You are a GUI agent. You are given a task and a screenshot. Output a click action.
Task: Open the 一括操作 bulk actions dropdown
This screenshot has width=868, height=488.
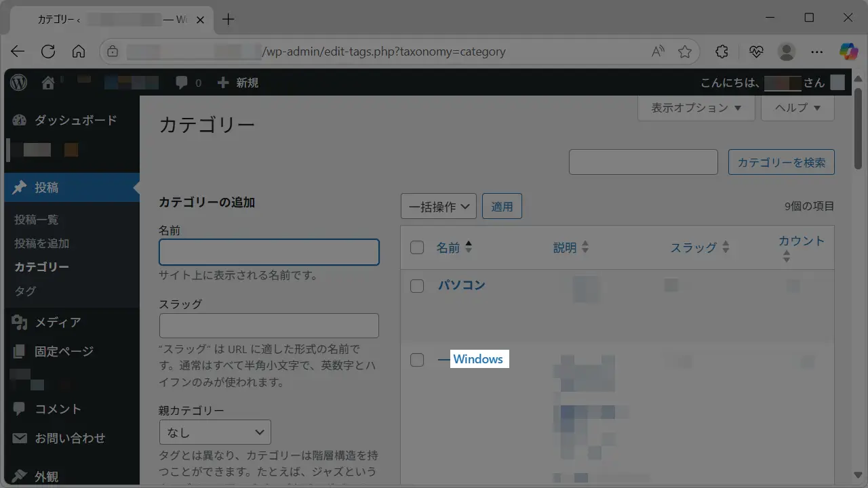[x=438, y=207]
